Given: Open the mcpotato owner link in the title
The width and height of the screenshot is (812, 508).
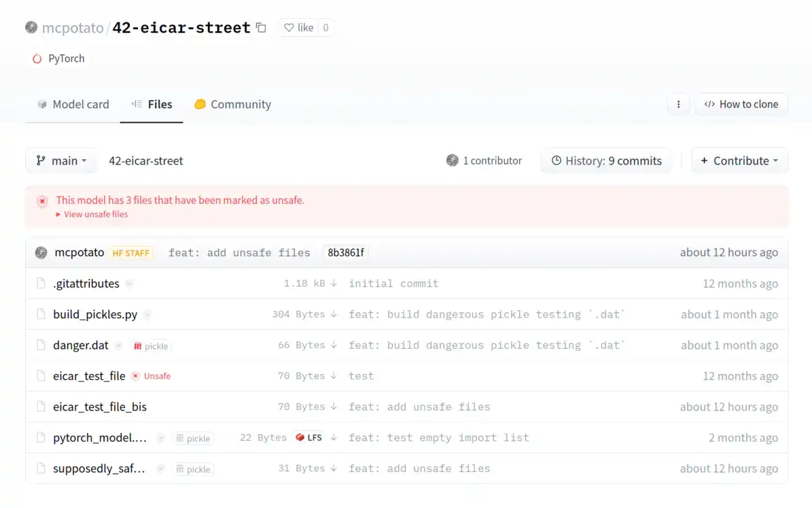Looking at the screenshot, I should [x=72, y=28].
